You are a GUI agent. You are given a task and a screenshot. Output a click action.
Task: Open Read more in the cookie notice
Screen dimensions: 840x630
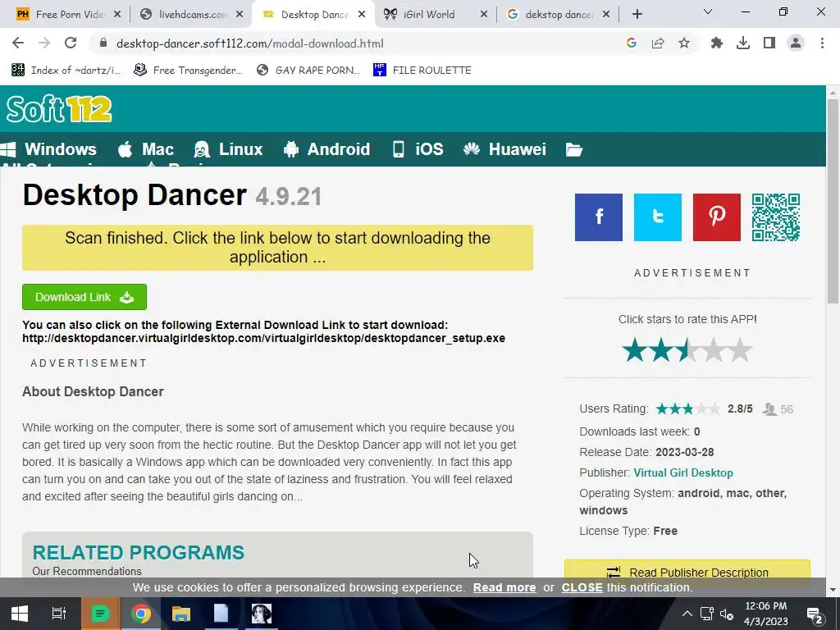click(x=504, y=587)
